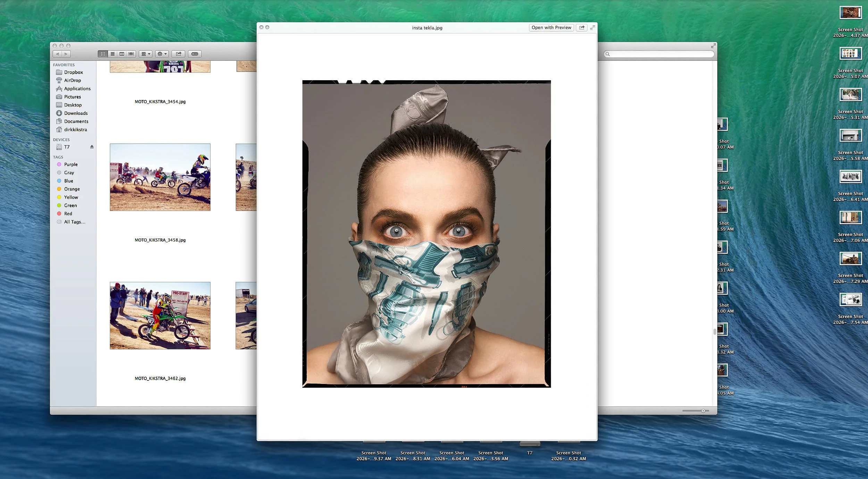The image size is (868, 479).
Task: Click the MOTO_KIKSTRA_3462.jpg file name
Action: click(x=160, y=378)
